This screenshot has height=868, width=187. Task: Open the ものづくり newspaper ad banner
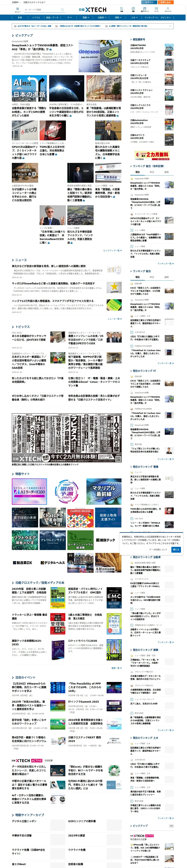[67, 438]
